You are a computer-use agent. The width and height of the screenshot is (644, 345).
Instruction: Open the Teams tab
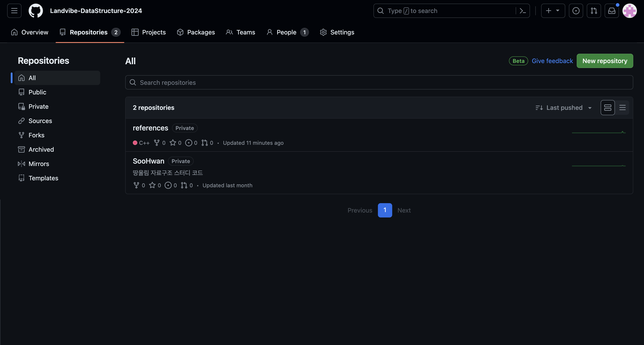point(241,32)
